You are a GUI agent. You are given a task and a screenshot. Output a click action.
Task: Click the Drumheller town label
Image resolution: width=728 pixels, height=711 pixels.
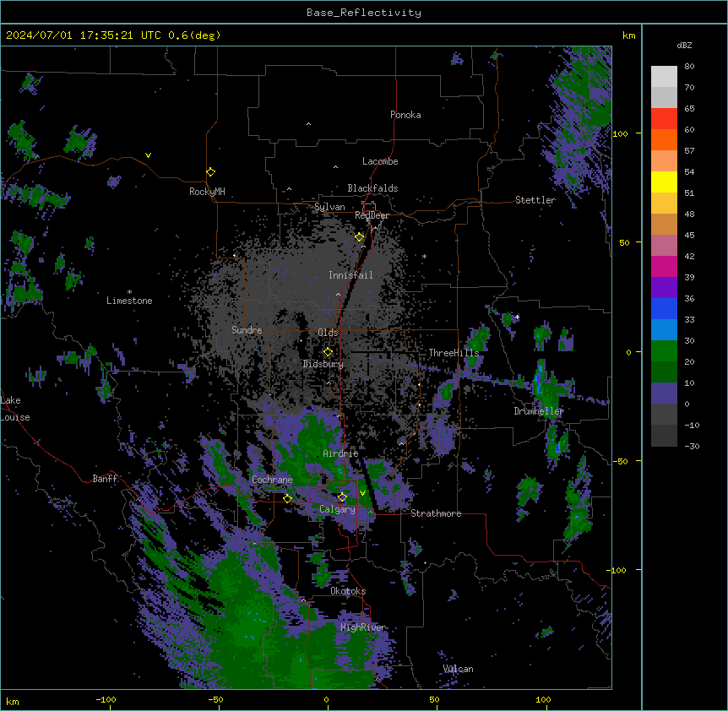[x=539, y=411]
